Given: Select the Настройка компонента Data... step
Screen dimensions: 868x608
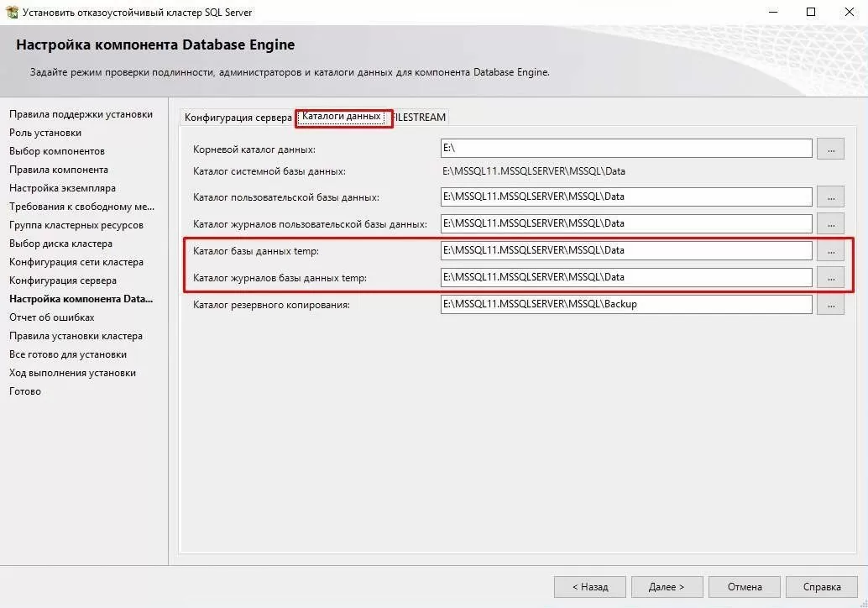Looking at the screenshot, I should (81, 299).
